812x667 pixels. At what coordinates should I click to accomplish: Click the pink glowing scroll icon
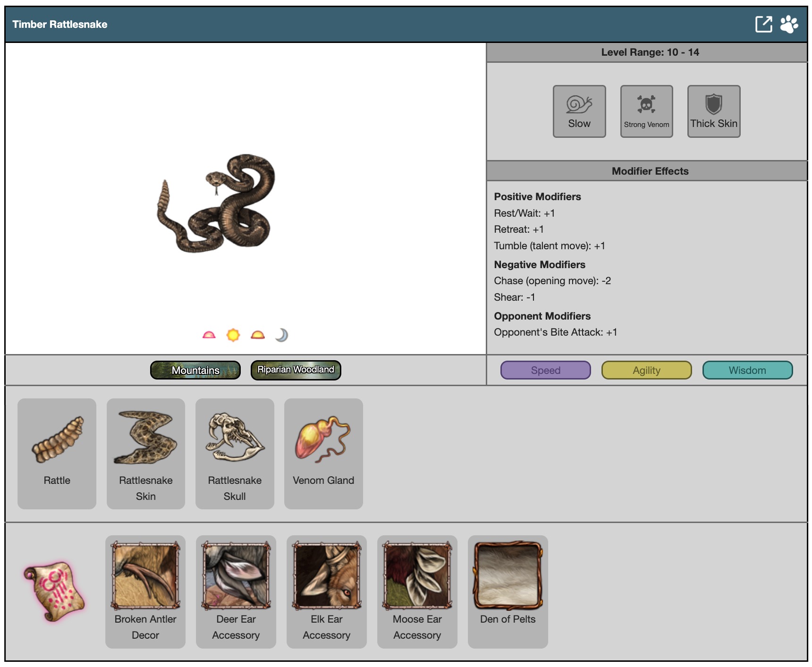pyautogui.click(x=54, y=591)
